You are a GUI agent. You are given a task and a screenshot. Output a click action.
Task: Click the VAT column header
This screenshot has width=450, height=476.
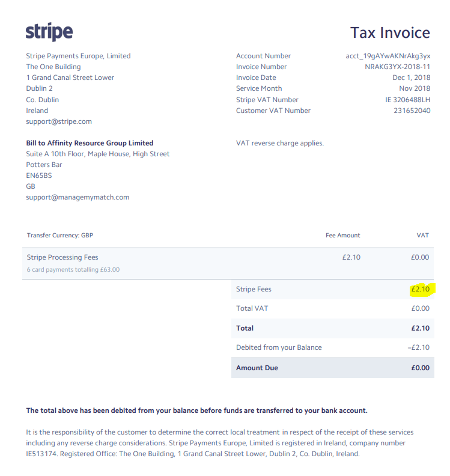(423, 235)
